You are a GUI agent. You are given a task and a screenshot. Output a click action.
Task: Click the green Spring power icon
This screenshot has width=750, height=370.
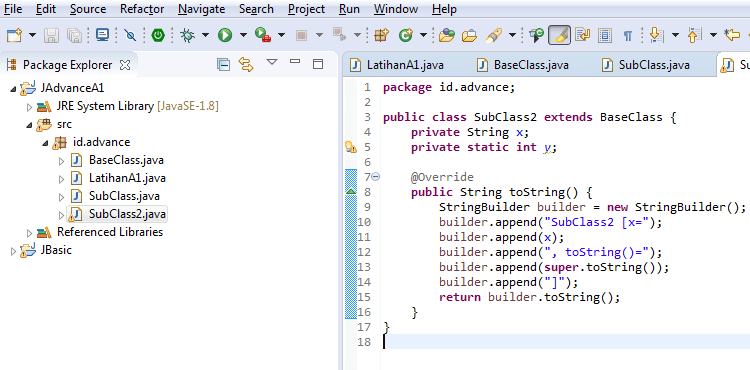point(158,35)
